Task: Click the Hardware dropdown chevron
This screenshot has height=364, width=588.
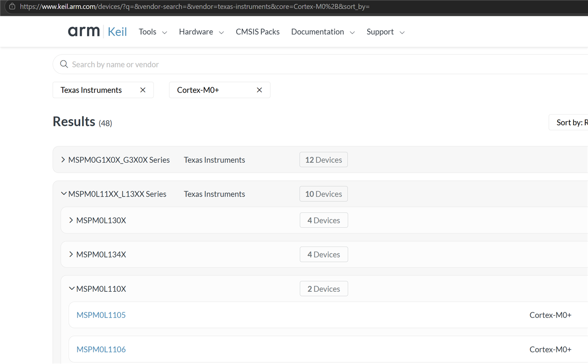Action: [221, 33]
